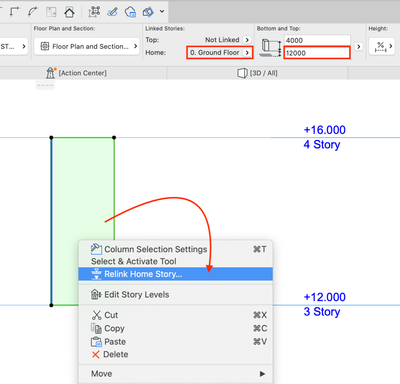
Task: Click the 3D window icon in tab
Action: 242,73
